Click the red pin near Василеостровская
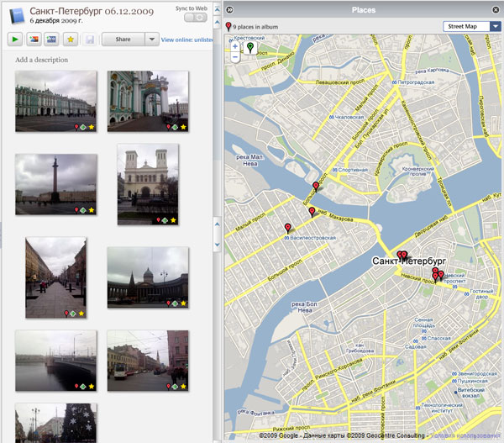The image size is (504, 443). pyautogui.click(x=287, y=229)
